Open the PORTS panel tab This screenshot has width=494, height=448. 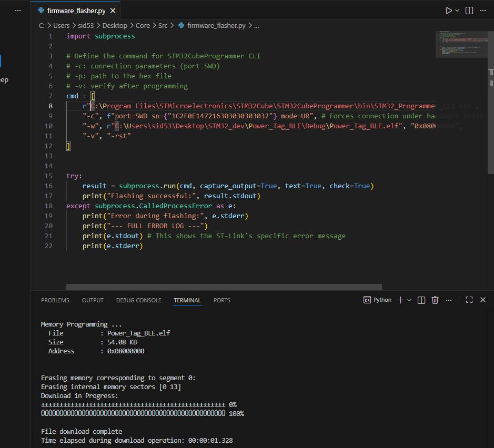[222, 300]
